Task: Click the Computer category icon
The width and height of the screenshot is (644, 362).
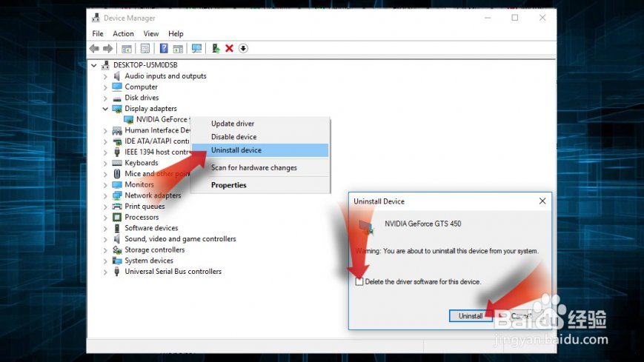Action: pyautogui.click(x=117, y=87)
